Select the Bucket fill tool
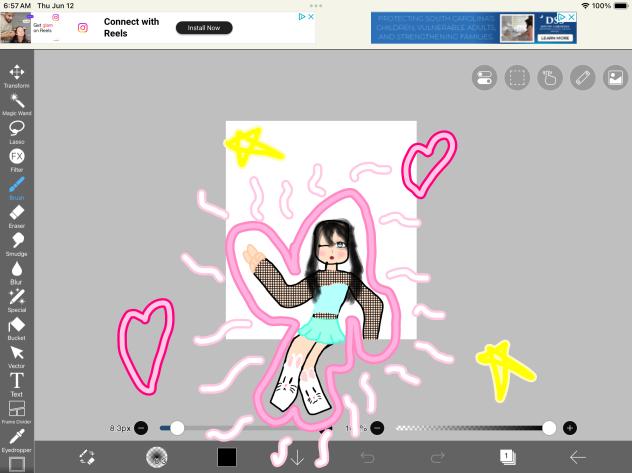 pos(17,328)
